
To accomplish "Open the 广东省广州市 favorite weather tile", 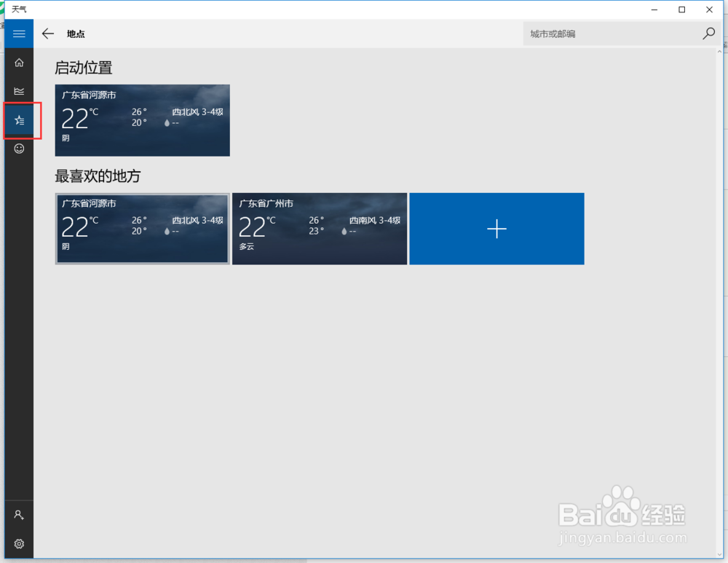I will [319, 228].
